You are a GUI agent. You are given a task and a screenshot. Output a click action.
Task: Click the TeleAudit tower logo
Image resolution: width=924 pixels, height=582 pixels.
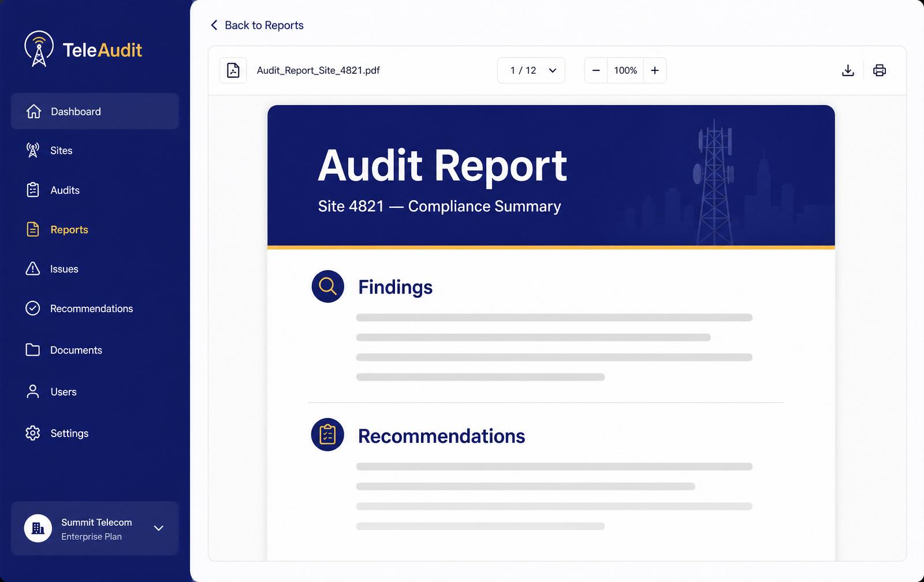pyautogui.click(x=39, y=48)
